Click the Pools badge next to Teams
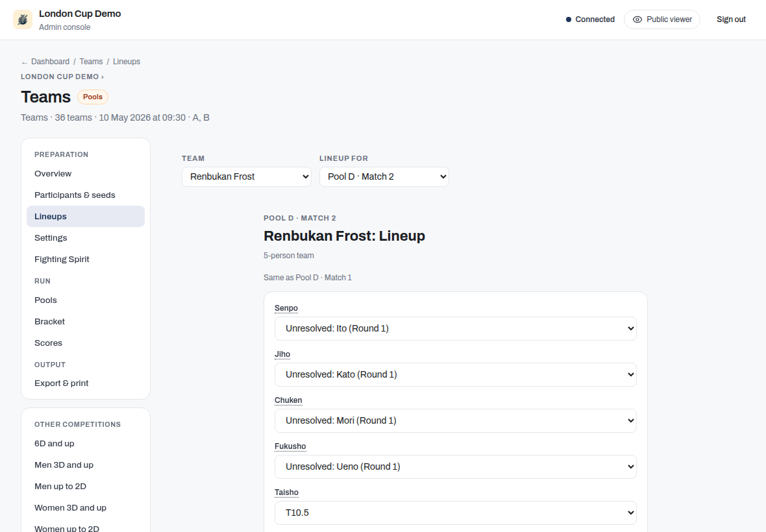The width and height of the screenshot is (766, 532). click(x=93, y=97)
